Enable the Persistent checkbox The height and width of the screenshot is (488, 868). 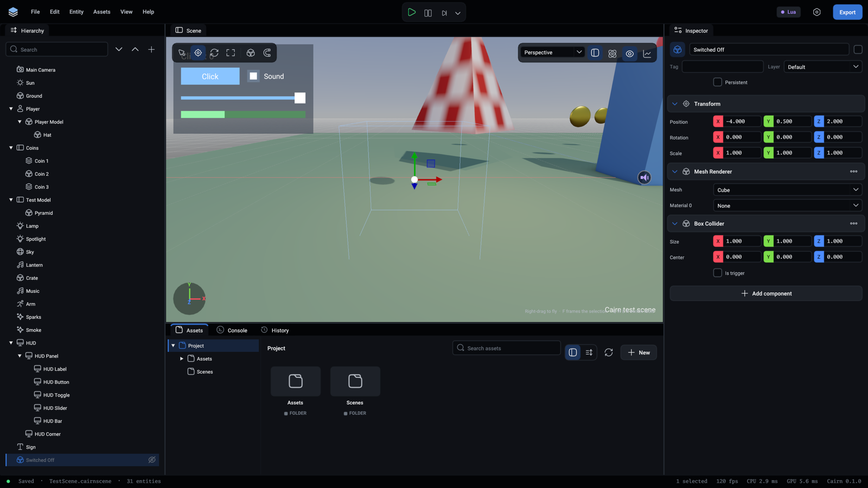[717, 82]
